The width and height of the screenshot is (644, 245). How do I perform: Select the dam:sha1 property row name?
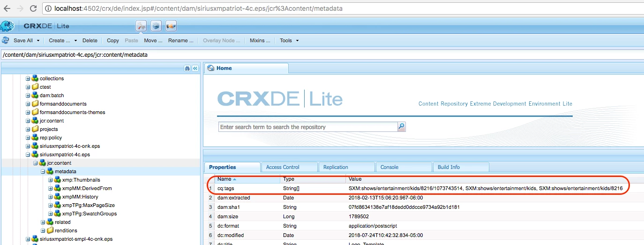coord(228,207)
